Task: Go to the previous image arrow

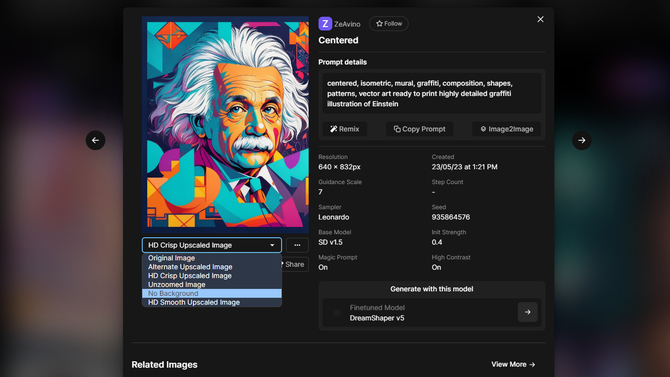Action: [x=95, y=140]
